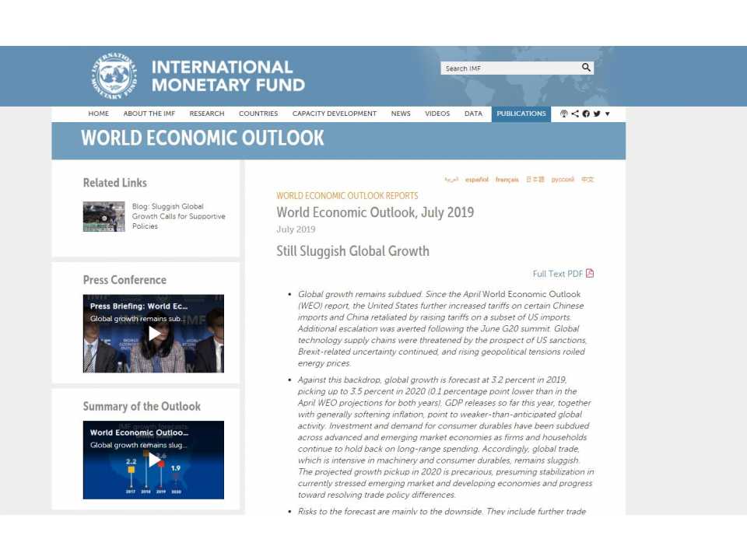Select the RESEARCH menu item
The height and width of the screenshot is (560, 747).
tap(206, 114)
